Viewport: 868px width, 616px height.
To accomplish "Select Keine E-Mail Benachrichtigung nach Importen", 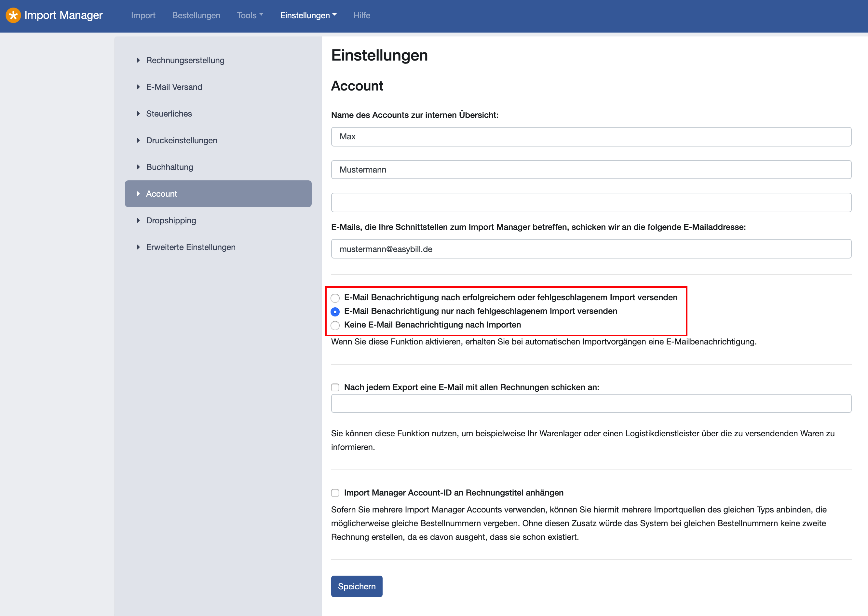I will (x=335, y=326).
